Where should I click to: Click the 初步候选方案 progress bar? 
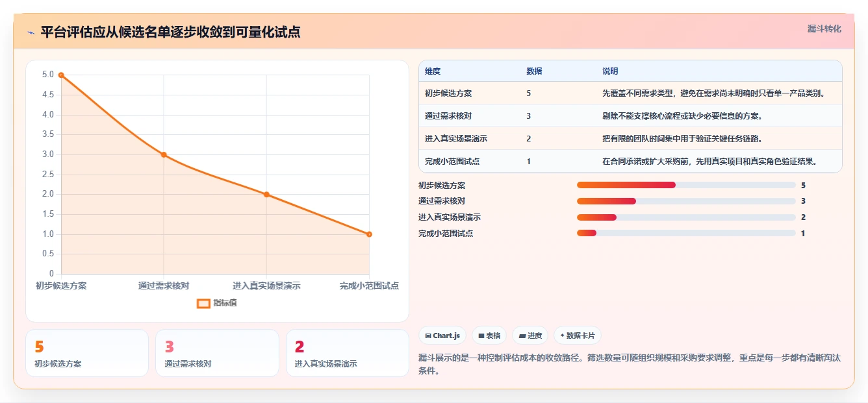point(686,185)
